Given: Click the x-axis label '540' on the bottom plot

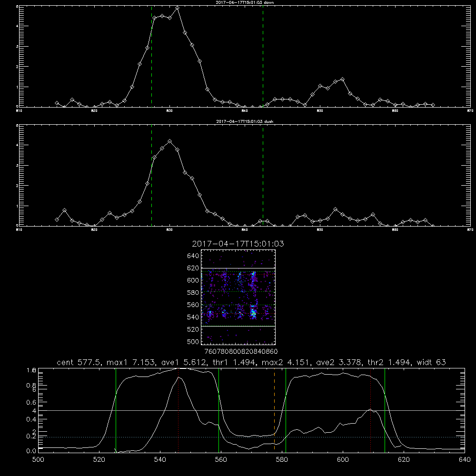Looking at the screenshot, I should click(x=160, y=460).
